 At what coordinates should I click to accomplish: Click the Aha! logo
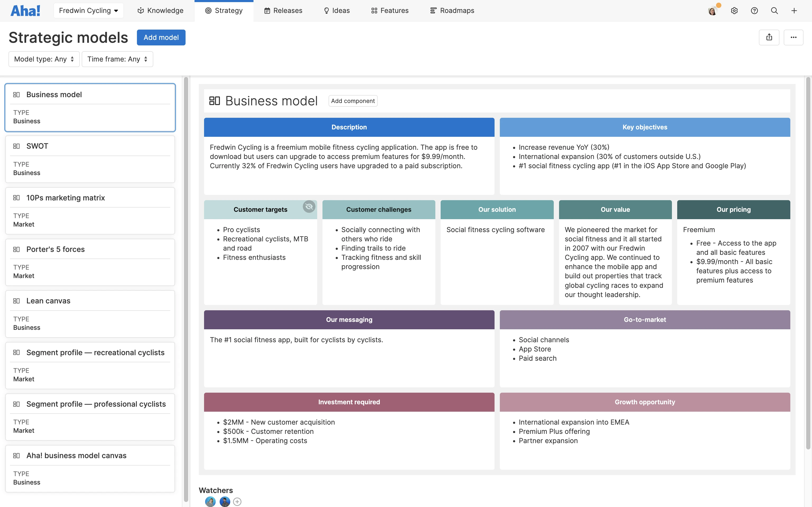pos(25,11)
